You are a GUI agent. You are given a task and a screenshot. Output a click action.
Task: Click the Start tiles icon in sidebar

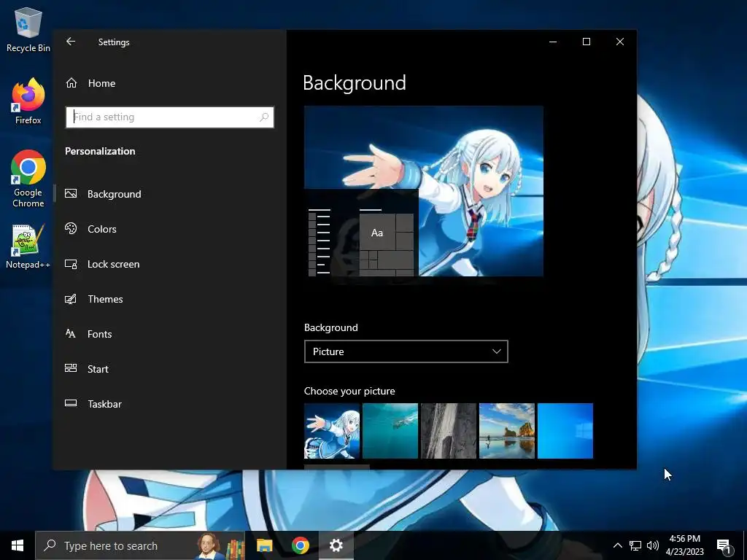tap(71, 368)
